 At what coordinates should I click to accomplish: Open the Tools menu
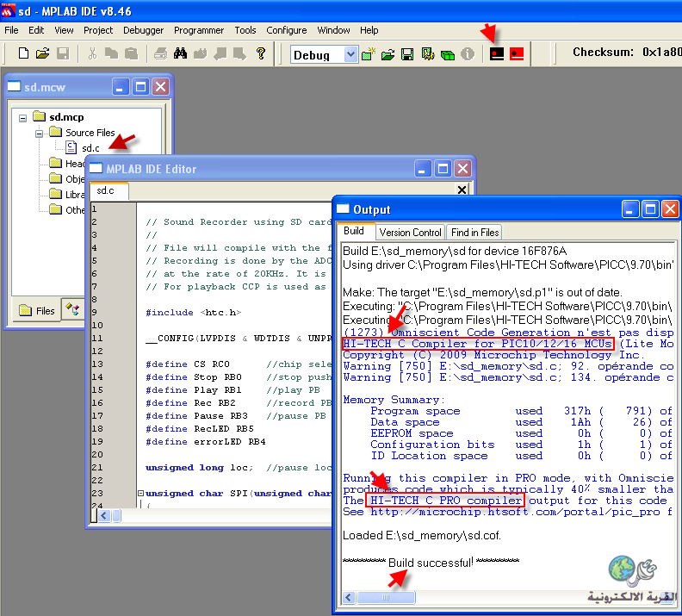coord(245,30)
